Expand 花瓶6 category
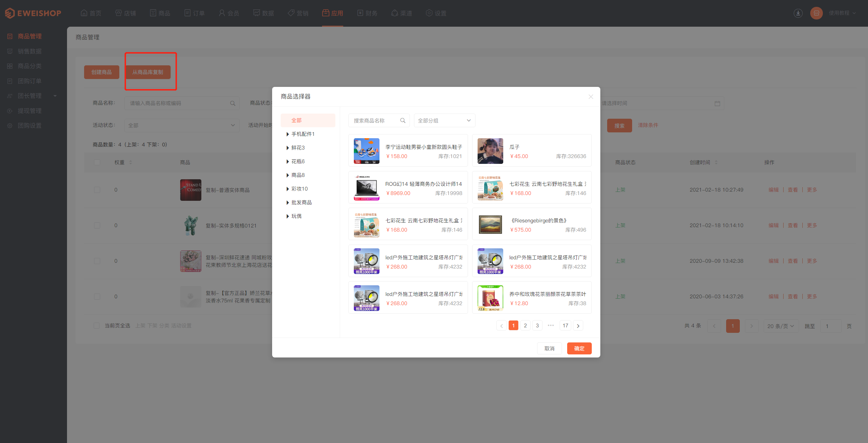This screenshot has height=443, width=868. [288, 161]
